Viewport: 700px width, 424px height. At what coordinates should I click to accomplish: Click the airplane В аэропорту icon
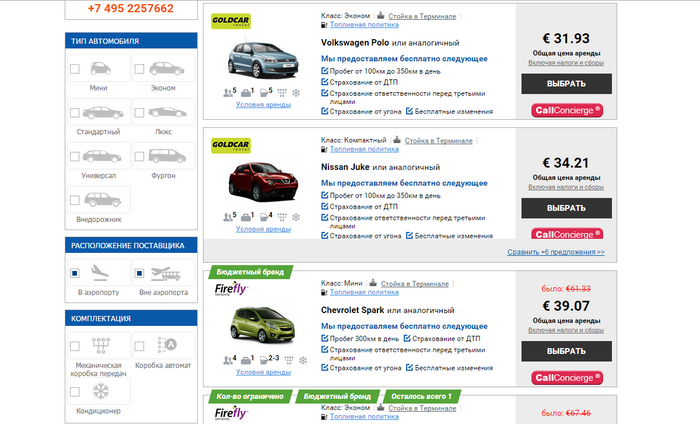click(x=100, y=273)
